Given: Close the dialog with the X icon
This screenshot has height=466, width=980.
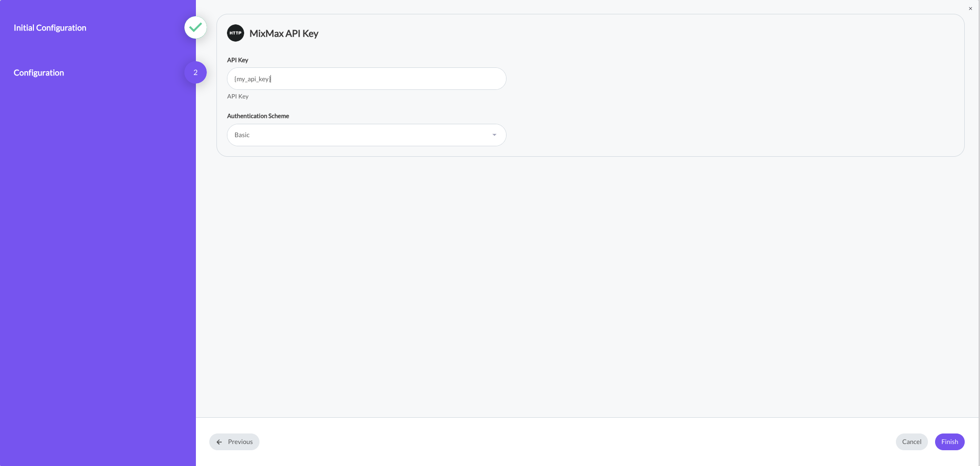Looking at the screenshot, I should 970,9.
